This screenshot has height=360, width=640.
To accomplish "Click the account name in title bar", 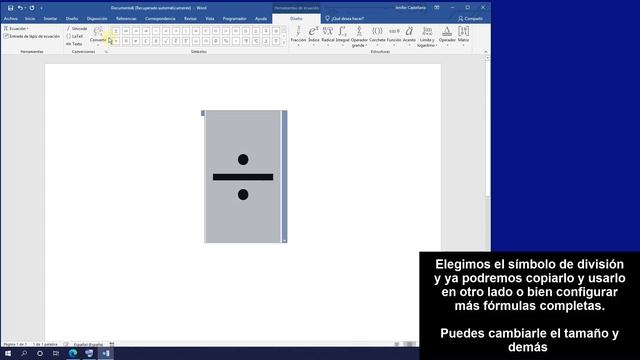I will (x=410, y=8).
